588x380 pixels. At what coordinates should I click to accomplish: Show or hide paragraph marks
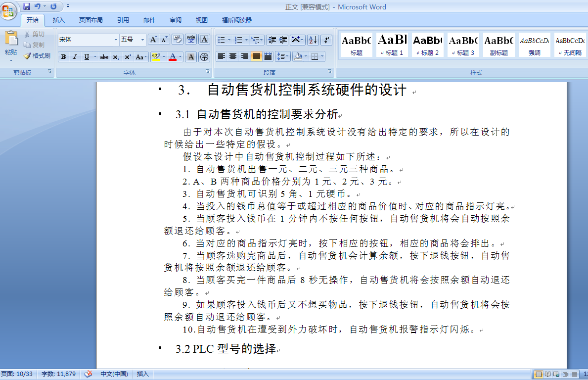click(x=326, y=40)
